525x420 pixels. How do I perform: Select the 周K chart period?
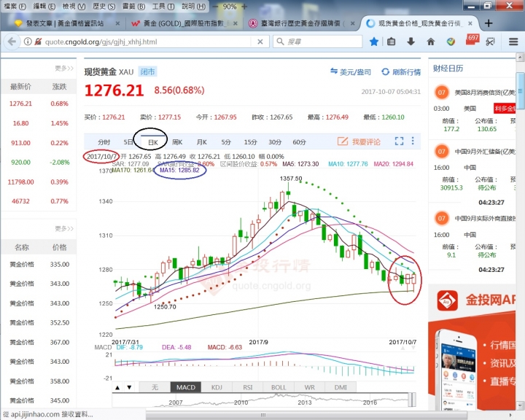tap(177, 142)
